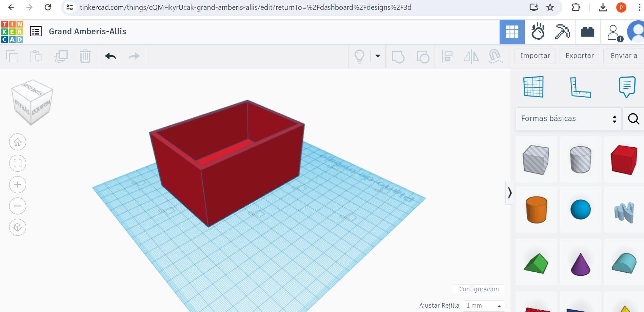Image resolution: width=644 pixels, height=312 pixels.
Task: Pick the purple cone shape
Action: pos(581,264)
